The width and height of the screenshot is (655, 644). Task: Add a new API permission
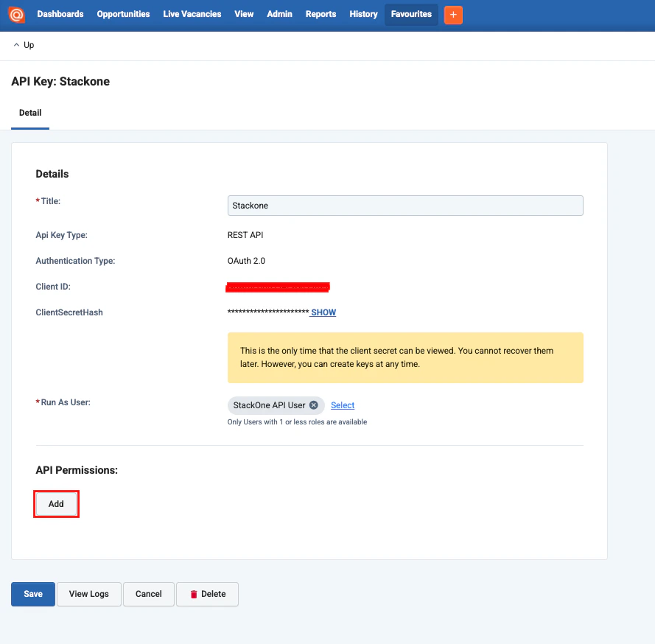coord(56,504)
